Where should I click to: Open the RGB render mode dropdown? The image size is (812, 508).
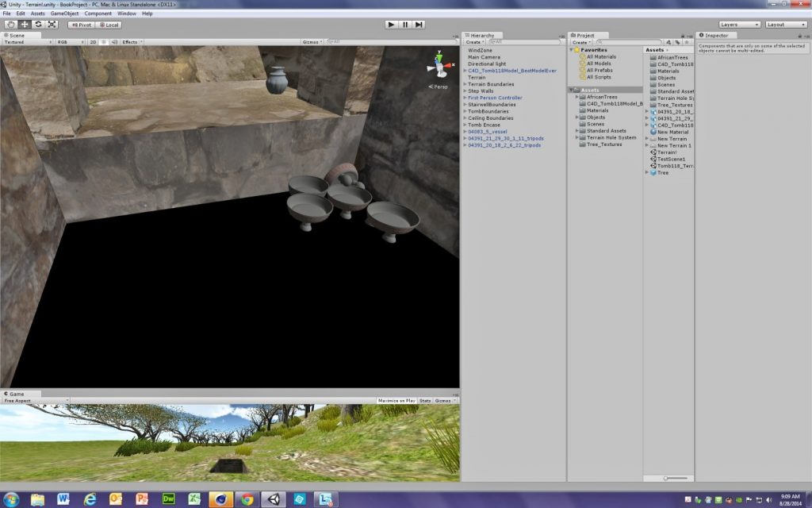pyautogui.click(x=70, y=42)
